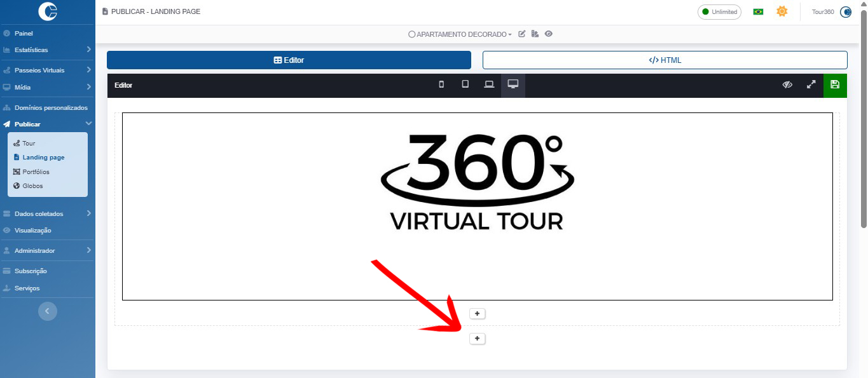This screenshot has height=378, width=868.
Task: Switch to the tablet preview icon
Action: click(465, 84)
